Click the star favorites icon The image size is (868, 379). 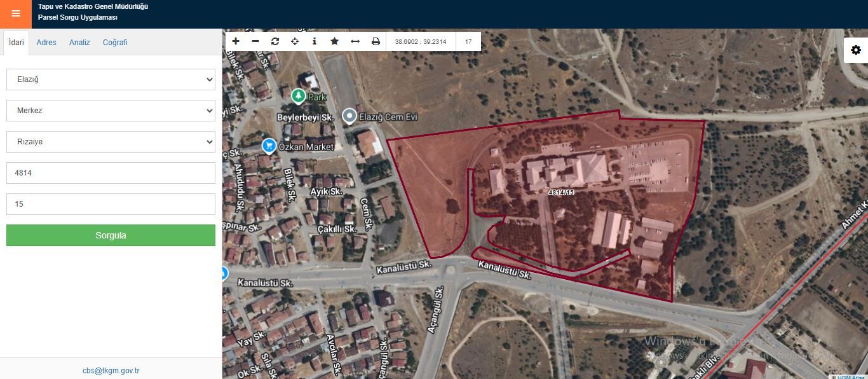pos(334,41)
